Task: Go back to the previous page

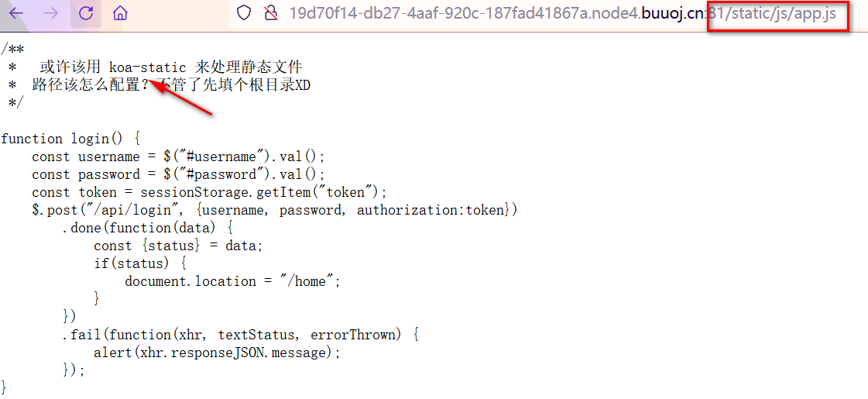Action: coord(16,13)
